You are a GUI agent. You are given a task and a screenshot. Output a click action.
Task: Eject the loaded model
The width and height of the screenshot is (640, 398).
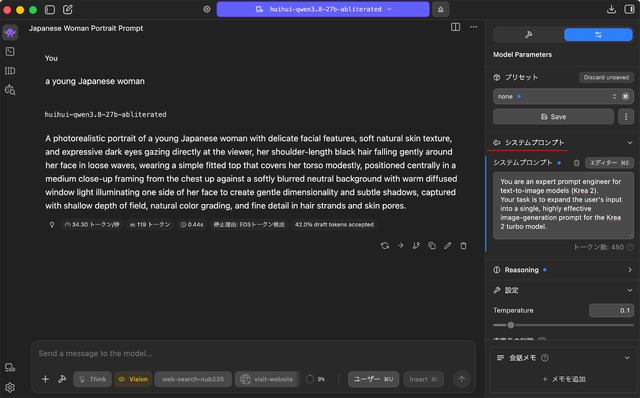[x=440, y=9]
